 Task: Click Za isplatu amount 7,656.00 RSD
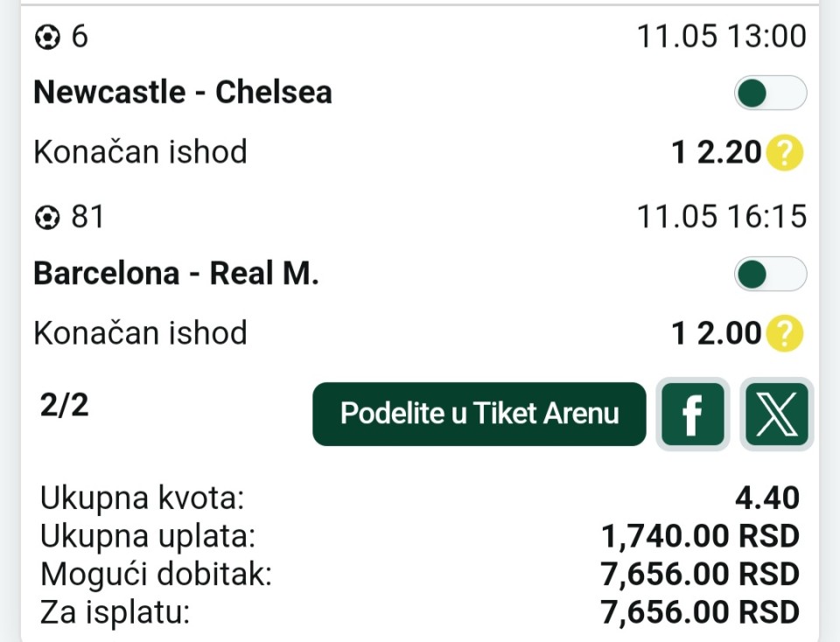click(700, 612)
